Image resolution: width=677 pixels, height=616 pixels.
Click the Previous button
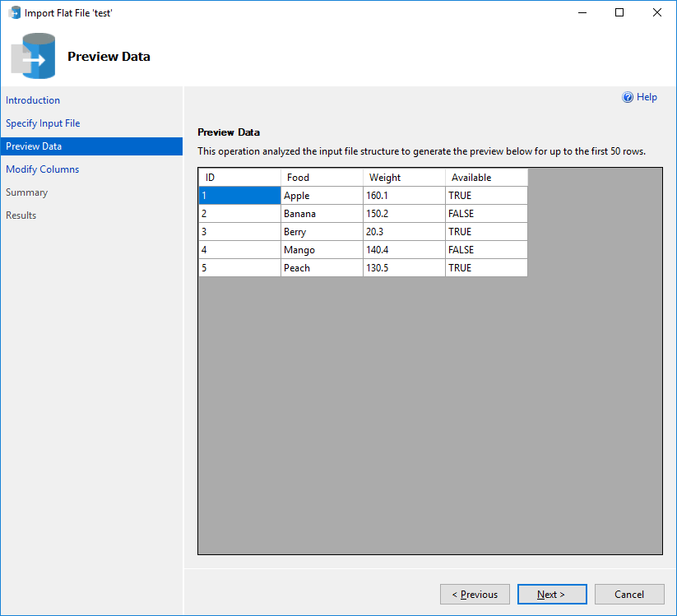475,594
